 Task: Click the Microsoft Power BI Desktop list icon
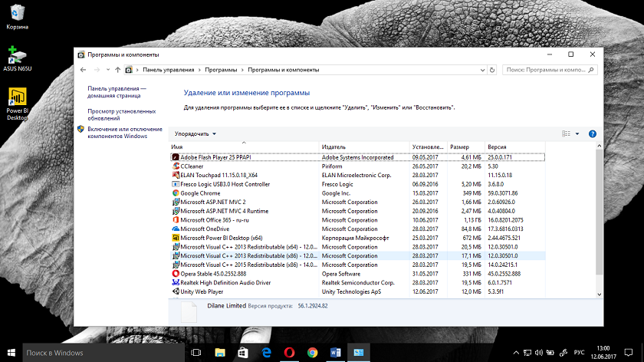[x=176, y=238]
